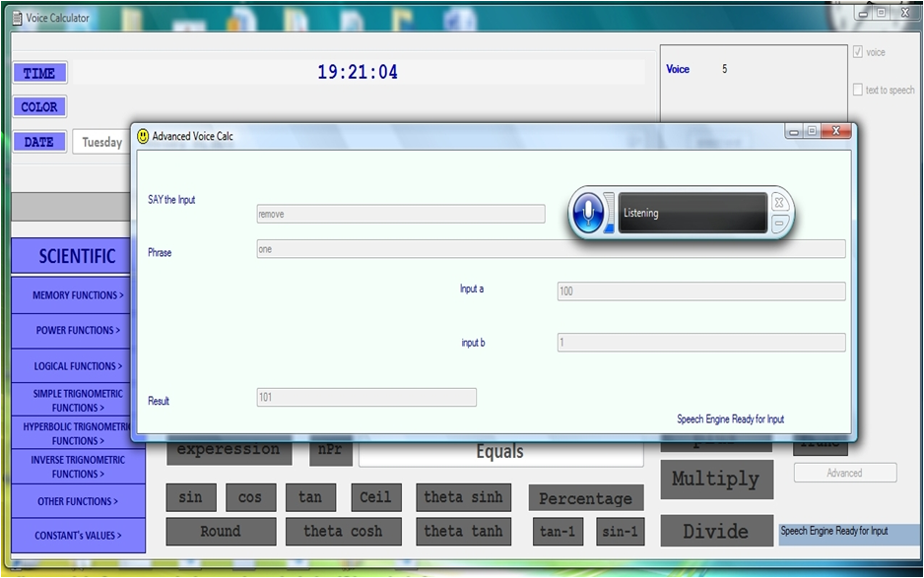This screenshot has height=578, width=924.
Task: Click the Phrase field showing one
Action: 551,249
